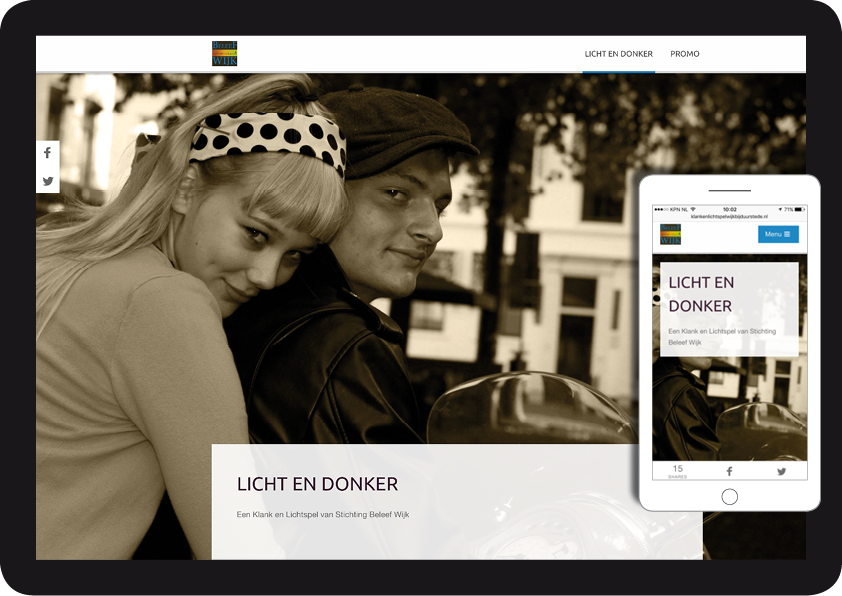Tap the Beleef Wijk logo on phone
842x596 pixels.
670,234
